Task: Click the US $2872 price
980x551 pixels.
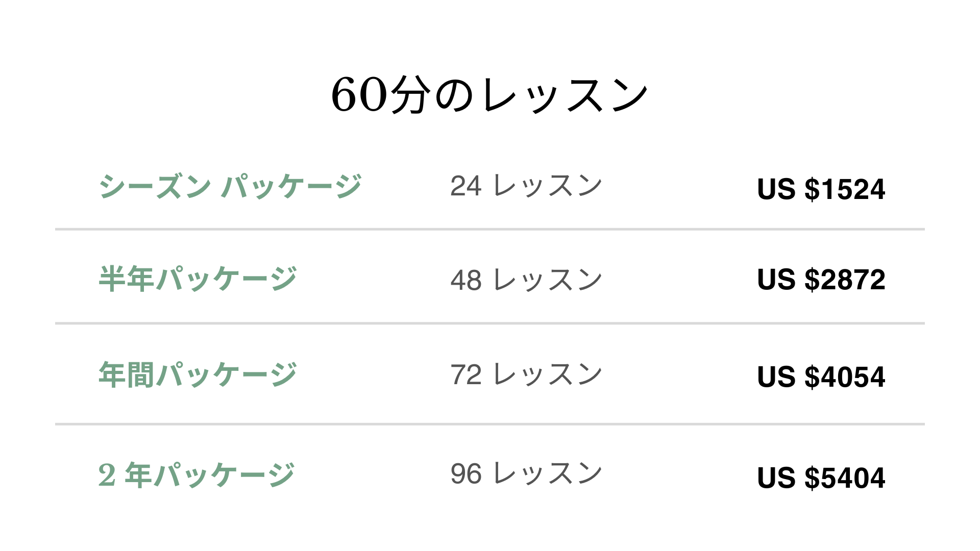Action: 821,280
